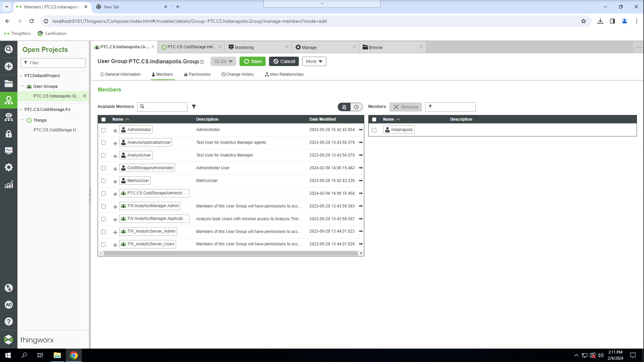
Task: Open the Security padlock sidebar icon
Action: [9, 134]
